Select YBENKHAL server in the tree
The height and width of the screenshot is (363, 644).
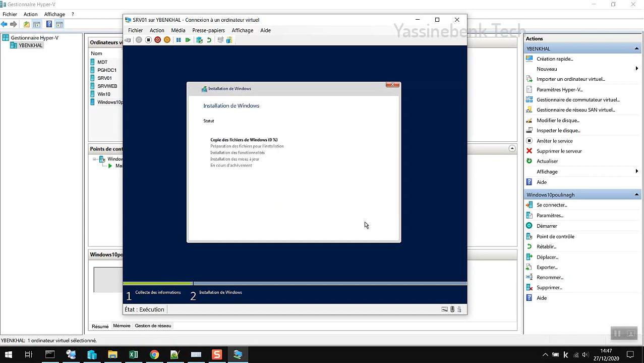tap(31, 45)
